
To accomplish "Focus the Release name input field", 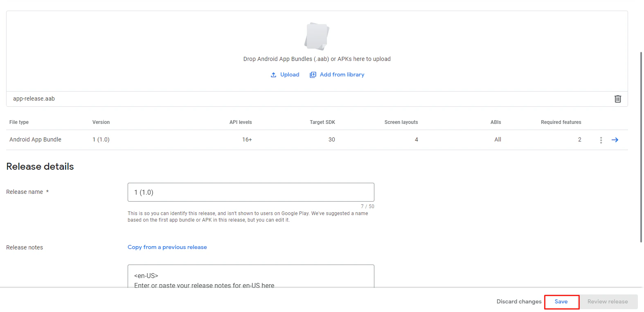I will tap(251, 192).
